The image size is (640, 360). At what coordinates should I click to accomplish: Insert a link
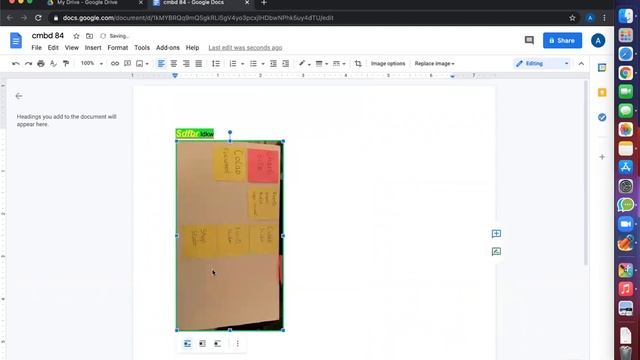(x=115, y=64)
